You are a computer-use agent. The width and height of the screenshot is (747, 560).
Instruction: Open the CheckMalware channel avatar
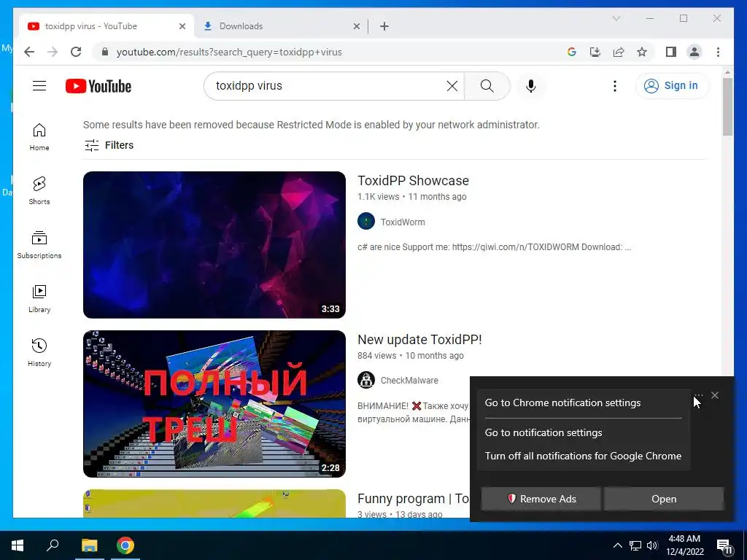(366, 380)
